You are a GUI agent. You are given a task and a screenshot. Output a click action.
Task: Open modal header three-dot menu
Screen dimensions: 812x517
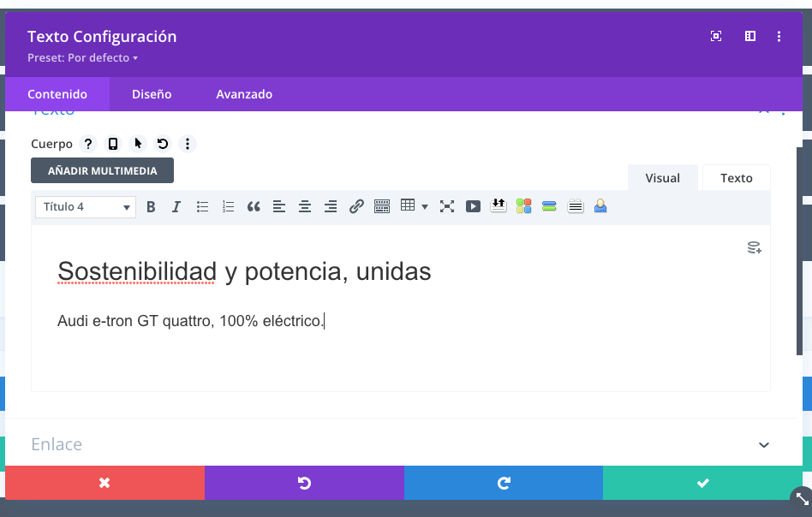(x=779, y=36)
